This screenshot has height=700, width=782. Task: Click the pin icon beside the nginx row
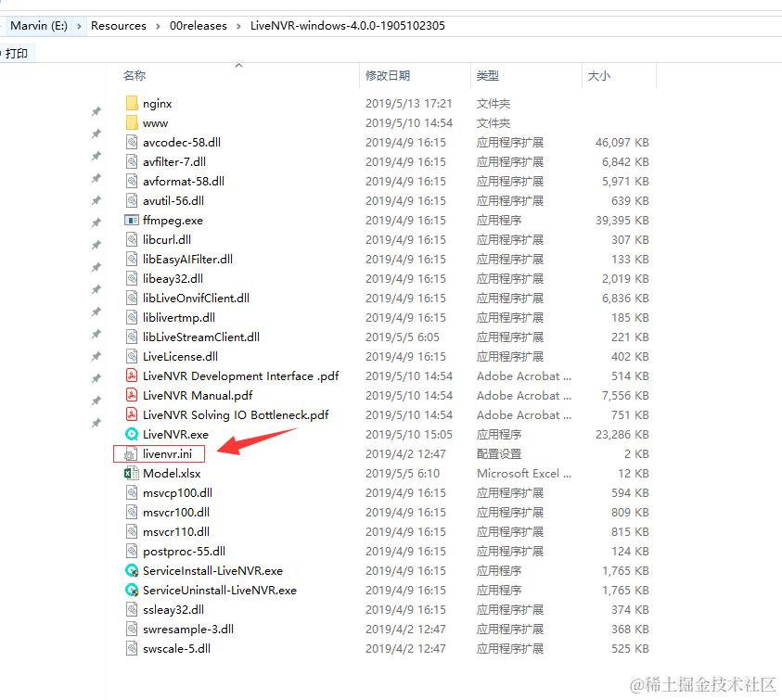[96, 111]
